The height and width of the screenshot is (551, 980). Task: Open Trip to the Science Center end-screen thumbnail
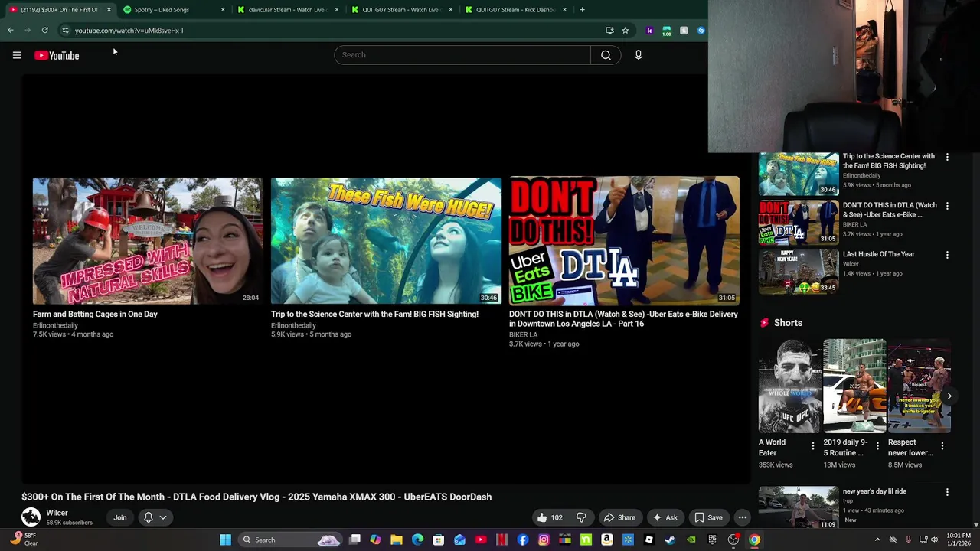click(x=386, y=241)
